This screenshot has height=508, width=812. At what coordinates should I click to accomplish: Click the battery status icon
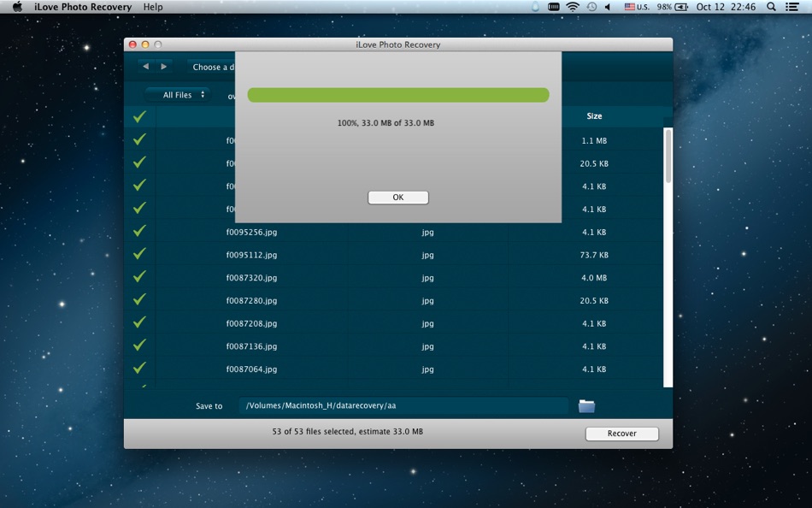coord(681,7)
